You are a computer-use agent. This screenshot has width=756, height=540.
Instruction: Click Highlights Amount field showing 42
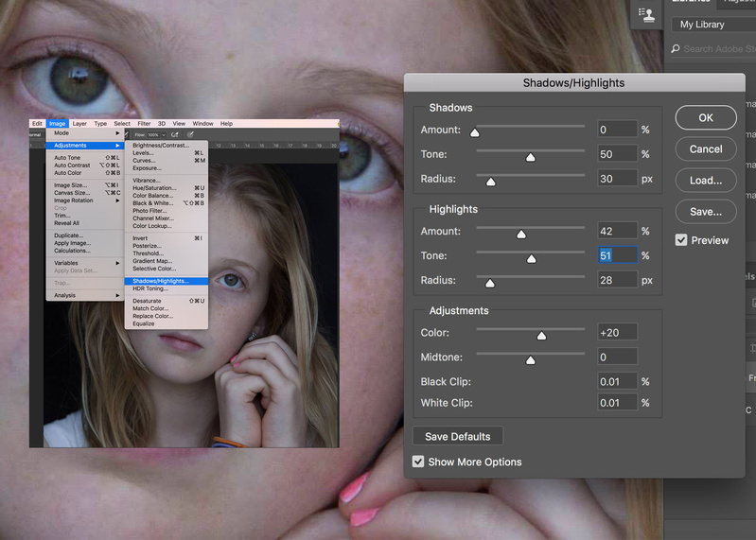coord(617,231)
